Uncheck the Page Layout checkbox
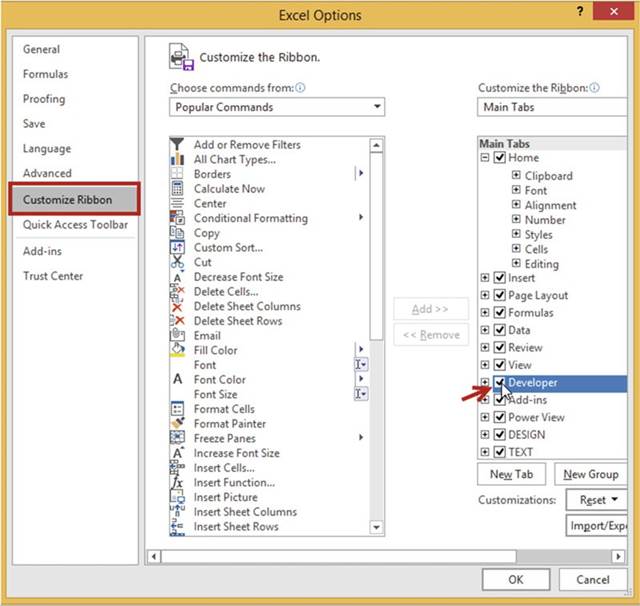 pyautogui.click(x=500, y=295)
